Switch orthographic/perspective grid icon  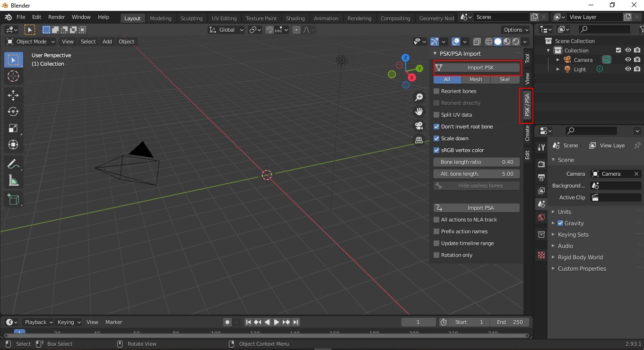419,140
